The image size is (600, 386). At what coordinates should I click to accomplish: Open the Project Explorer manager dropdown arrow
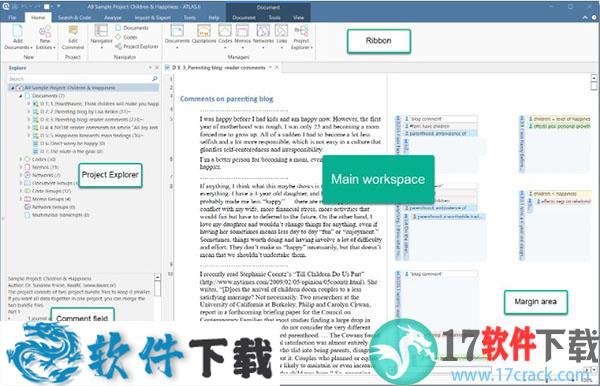pos(311,48)
